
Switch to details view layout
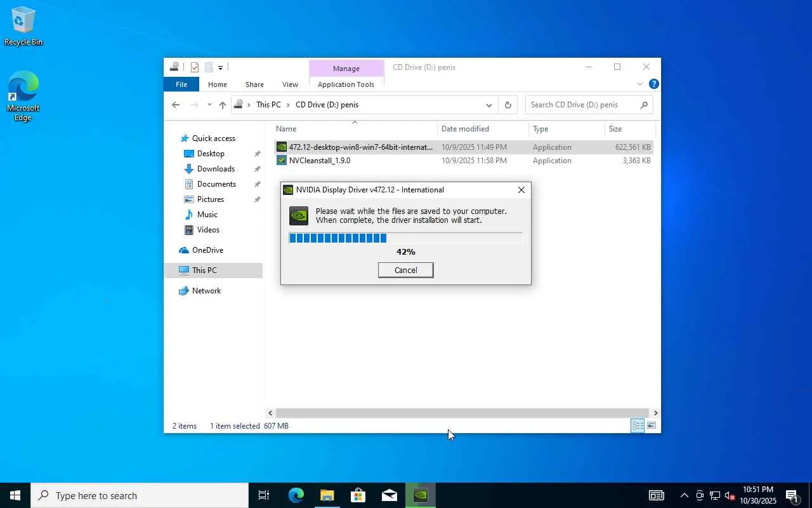(x=638, y=425)
